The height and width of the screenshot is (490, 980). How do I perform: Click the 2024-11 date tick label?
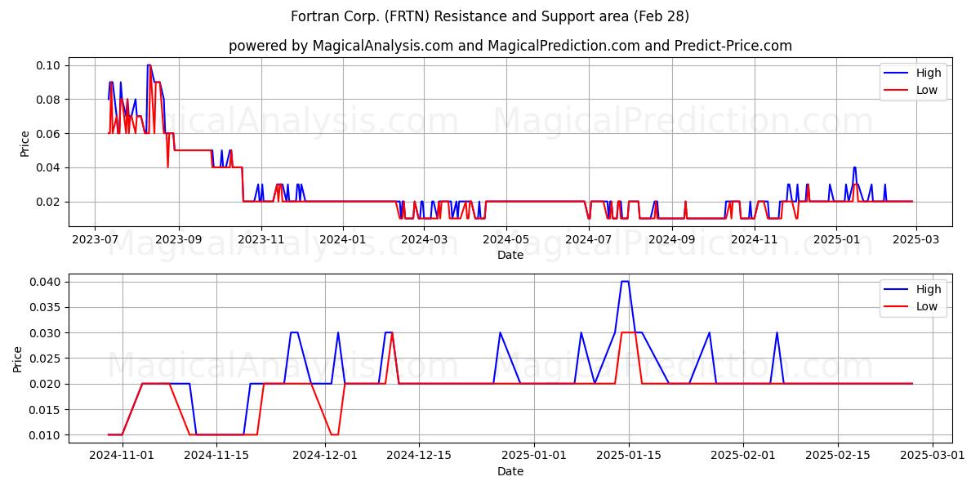[755, 239]
